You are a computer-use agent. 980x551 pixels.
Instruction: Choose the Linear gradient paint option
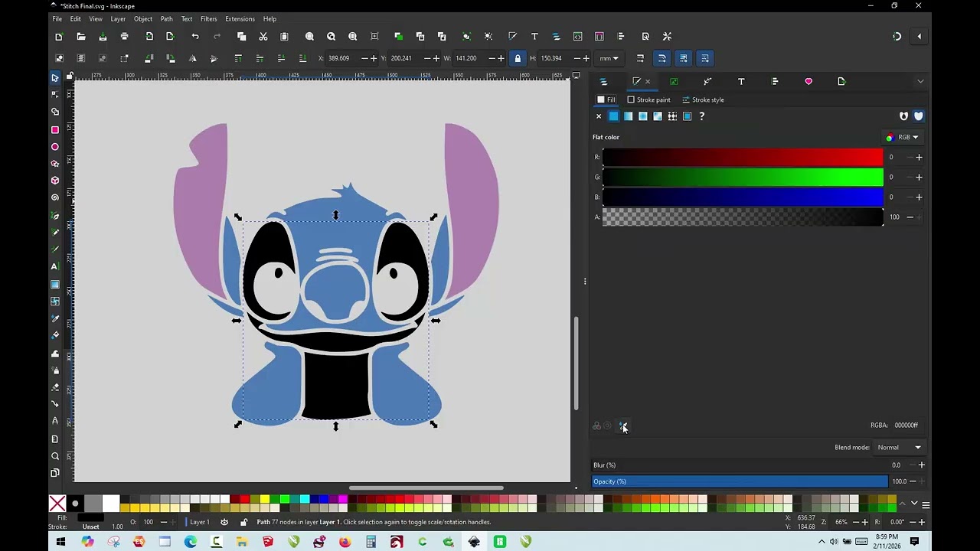pos(628,116)
